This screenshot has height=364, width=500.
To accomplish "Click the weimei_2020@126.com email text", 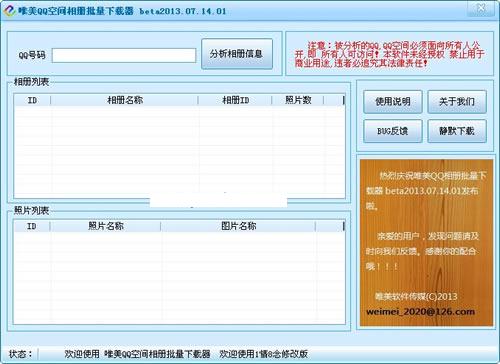I will pos(420,312).
